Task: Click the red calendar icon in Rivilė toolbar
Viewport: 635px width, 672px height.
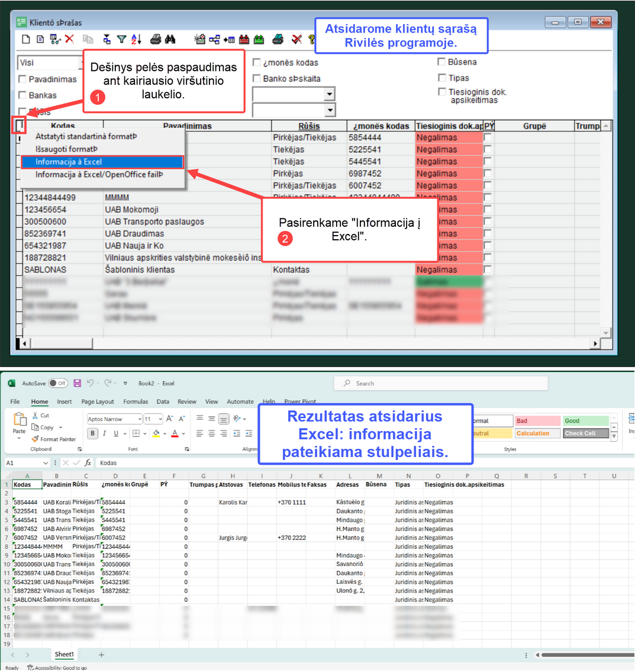Action: click(244, 40)
